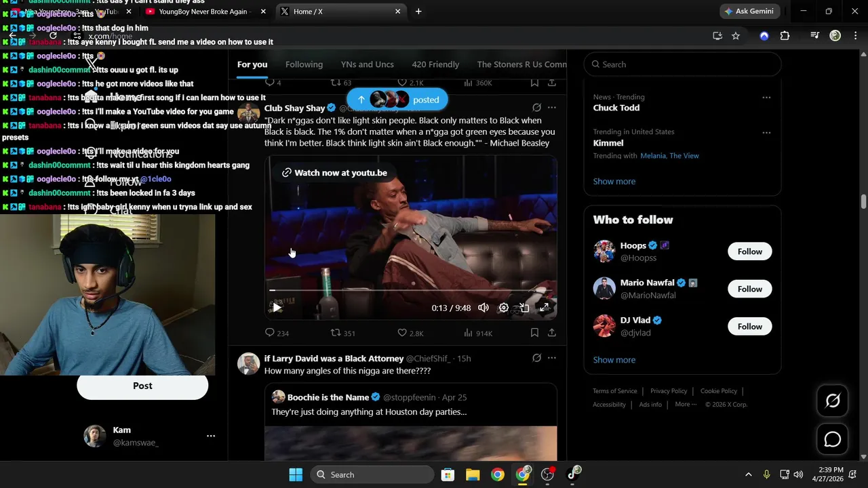Open the YNs and Uncs tab
868x488 pixels.
(x=367, y=64)
